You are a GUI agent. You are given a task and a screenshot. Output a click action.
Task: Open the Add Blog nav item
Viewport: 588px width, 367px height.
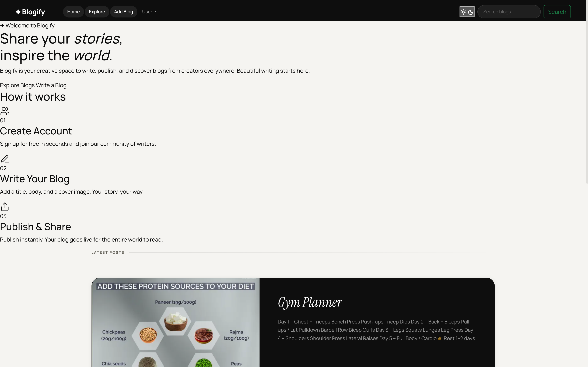point(123,12)
